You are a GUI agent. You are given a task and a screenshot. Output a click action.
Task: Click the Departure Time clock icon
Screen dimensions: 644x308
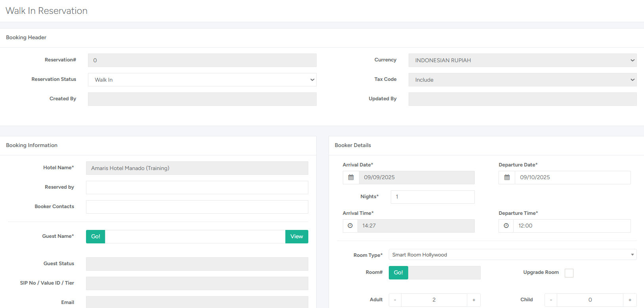click(x=506, y=226)
